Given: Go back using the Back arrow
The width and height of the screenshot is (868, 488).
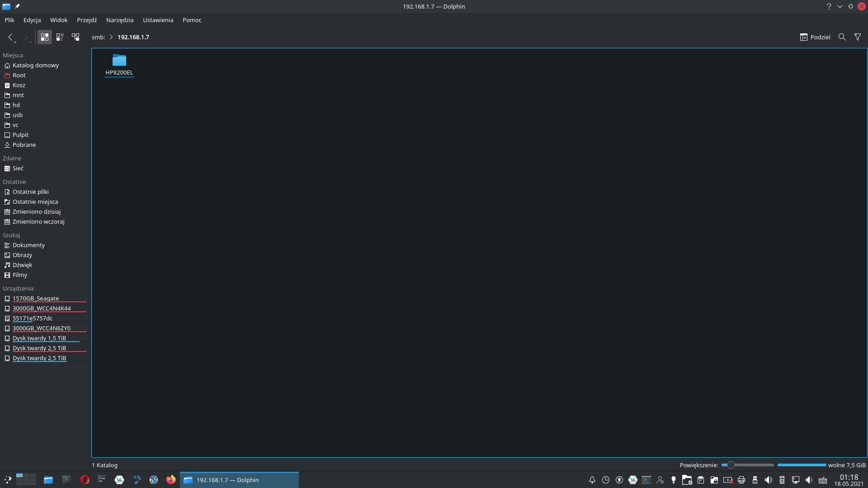Looking at the screenshot, I should (10, 37).
